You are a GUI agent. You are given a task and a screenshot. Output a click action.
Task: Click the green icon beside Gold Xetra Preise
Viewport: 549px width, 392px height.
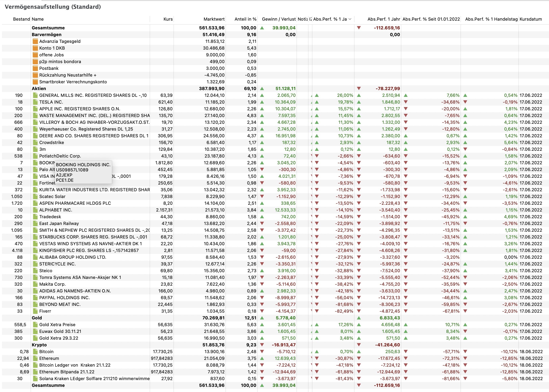point(35,325)
